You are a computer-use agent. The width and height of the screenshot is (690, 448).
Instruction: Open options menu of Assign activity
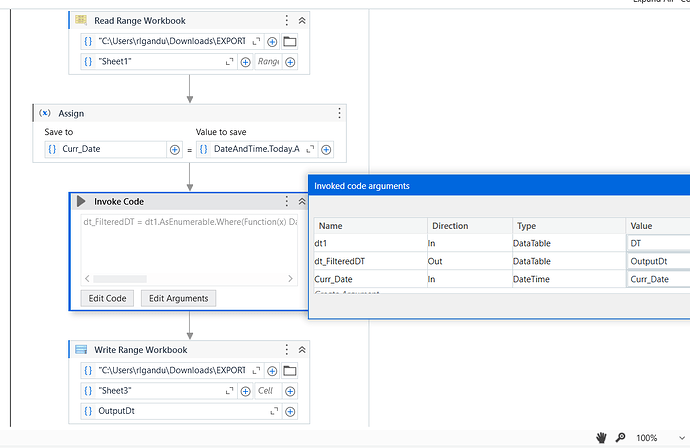(339, 114)
